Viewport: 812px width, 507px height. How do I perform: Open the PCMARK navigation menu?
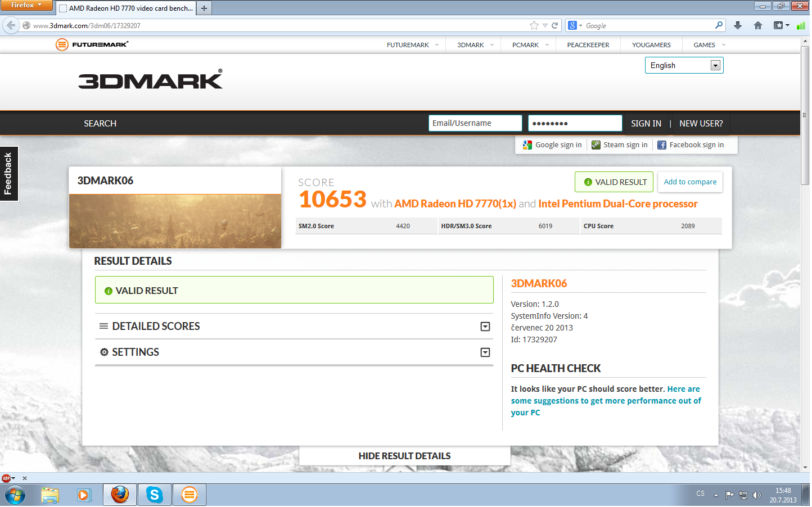click(x=530, y=45)
